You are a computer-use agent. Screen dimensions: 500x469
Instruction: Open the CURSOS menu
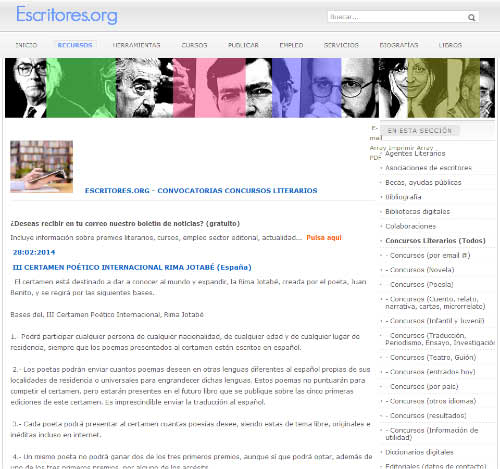(x=194, y=45)
